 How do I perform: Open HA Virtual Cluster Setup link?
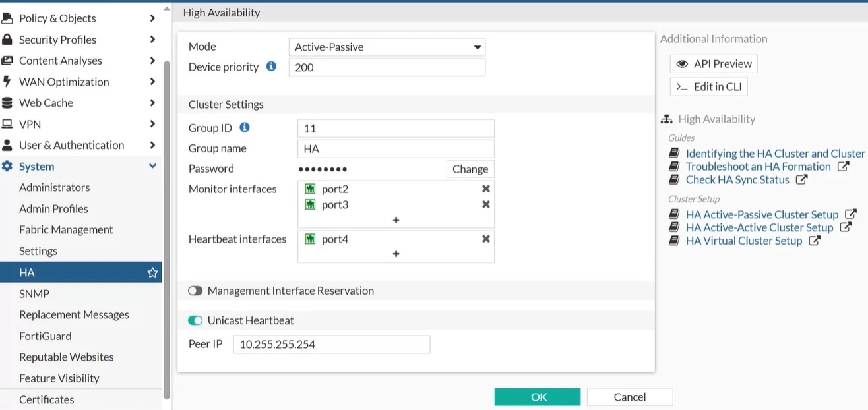click(x=744, y=241)
